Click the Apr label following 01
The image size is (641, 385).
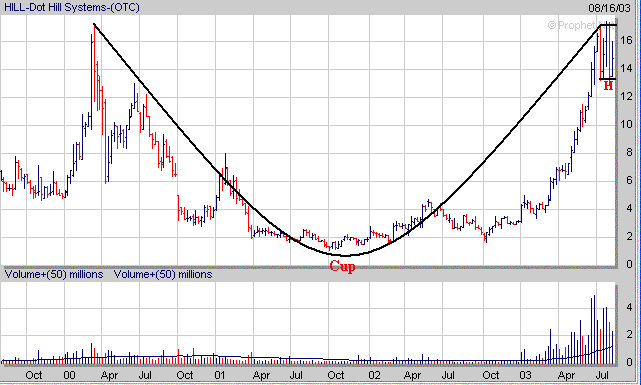point(261,375)
